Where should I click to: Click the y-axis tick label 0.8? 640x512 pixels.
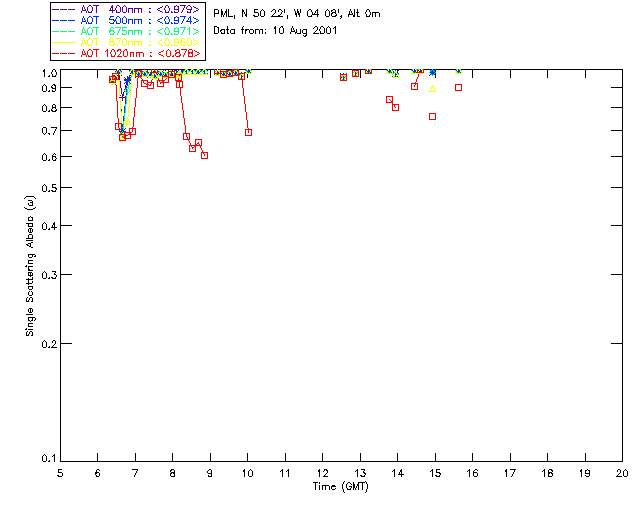[49, 108]
